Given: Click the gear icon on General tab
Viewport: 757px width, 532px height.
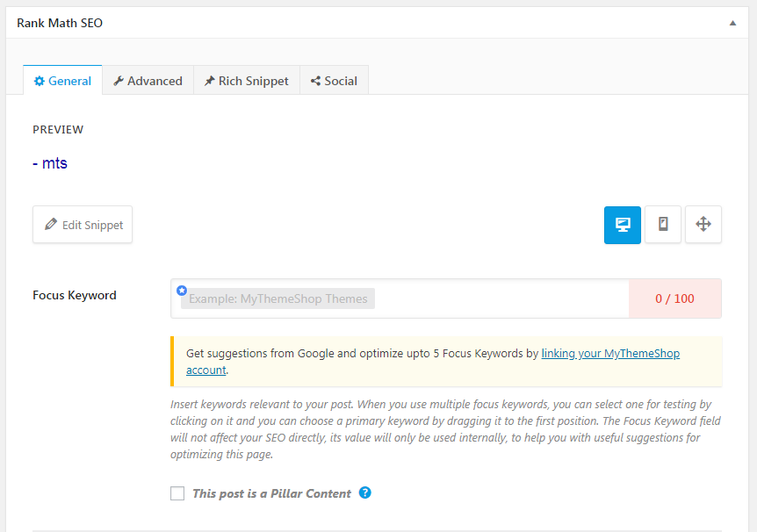Looking at the screenshot, I should 40,81.
